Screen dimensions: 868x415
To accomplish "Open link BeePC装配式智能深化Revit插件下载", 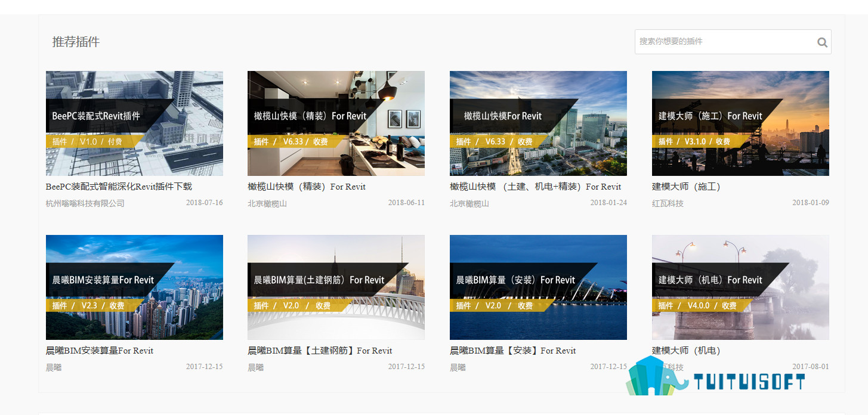I will (x=119, y=187).
